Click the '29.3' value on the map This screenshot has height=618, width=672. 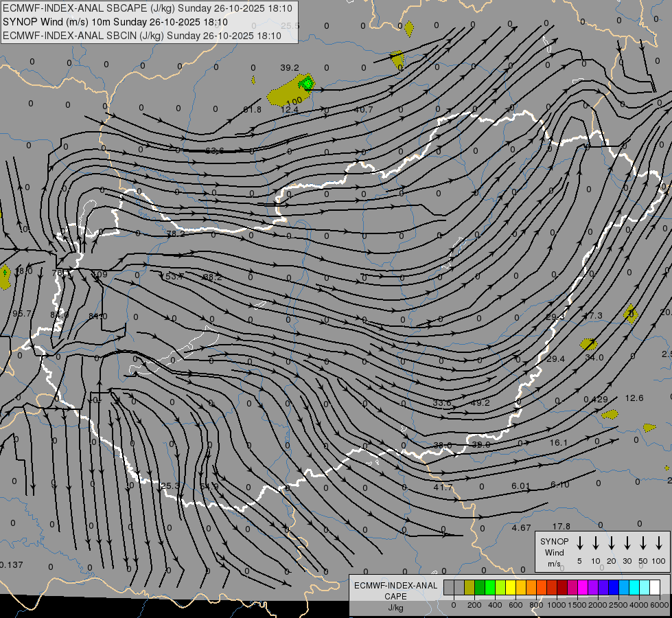555,317
